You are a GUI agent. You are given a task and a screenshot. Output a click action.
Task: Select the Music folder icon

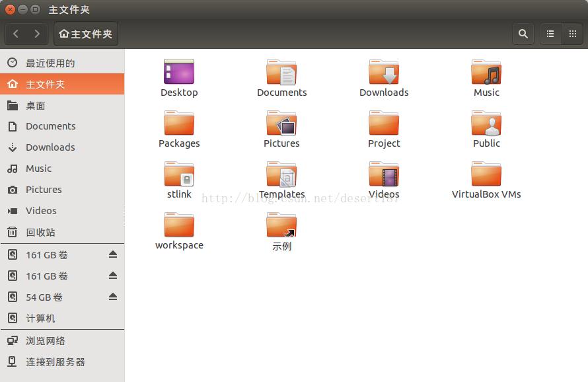[486, 73]
